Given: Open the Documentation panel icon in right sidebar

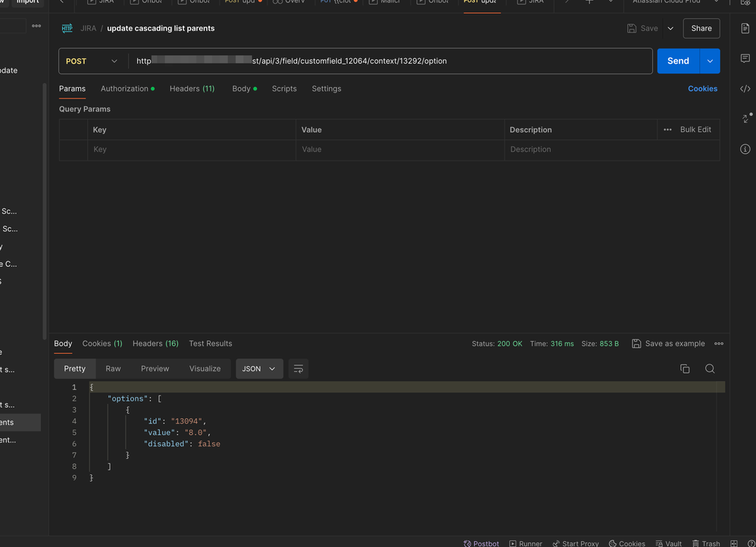Looking at the screenshot, I should click(x=745, y=29).
